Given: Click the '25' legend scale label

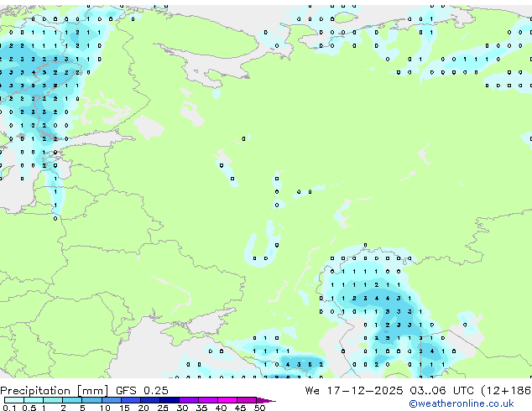Looking at the screenshot, I should [163, 408].
